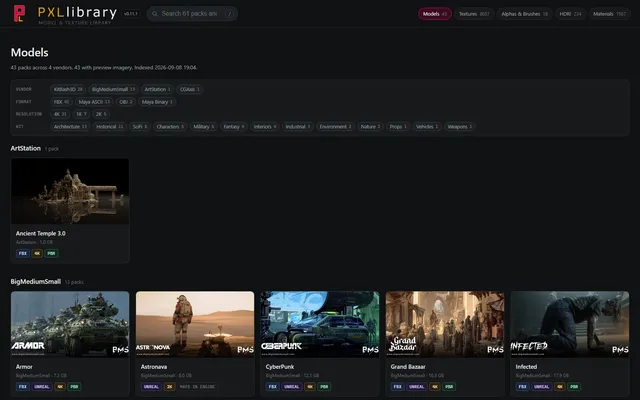Click the FBX badge on Ancient Temple card
The image size is (640, 400).
pyautogui.click(x=23, y=253)
